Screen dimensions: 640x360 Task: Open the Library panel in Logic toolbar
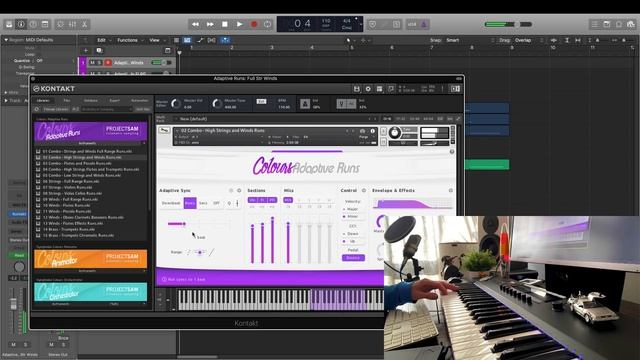point(9,24)
